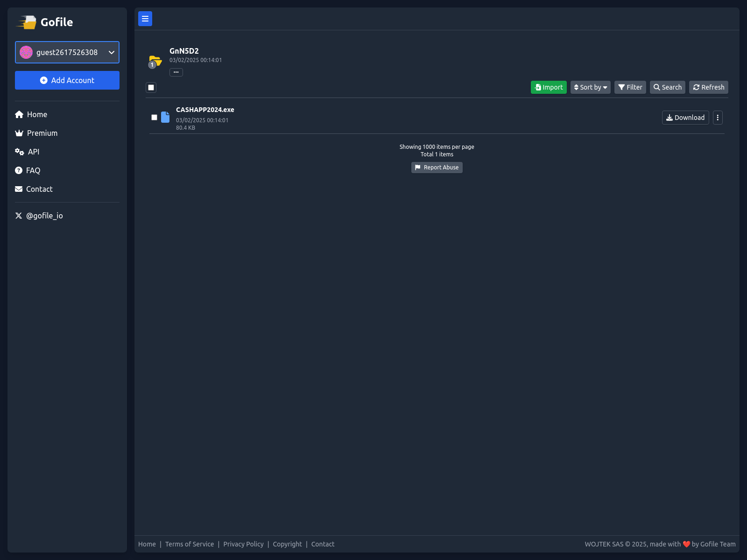The width and height of the screenshot is (747, 560).
Task: Go to Home in the sidebar
Action: click(31, 114)
